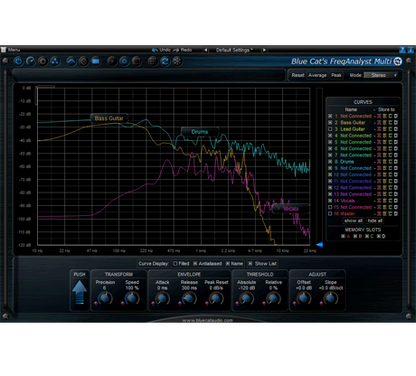Click pink automation dot beside Precision knob

coord(96,303)
